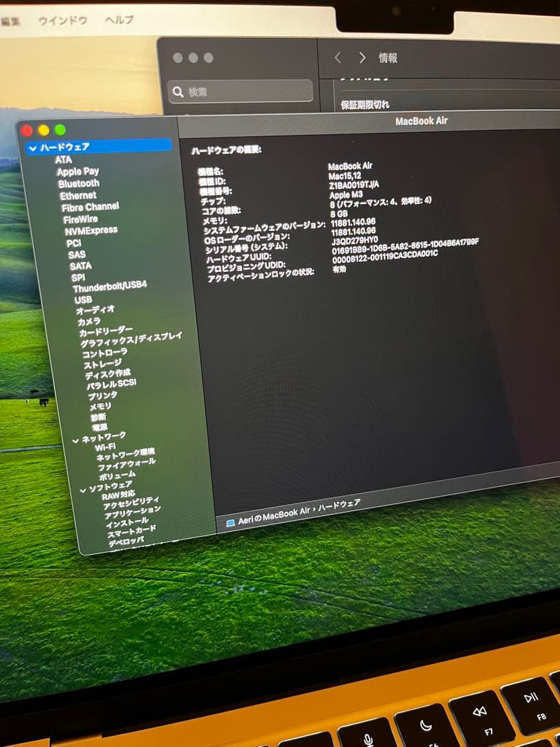The width and height of the screenshot is (560, 747).
Task: Select Wi-Fi under ネットワーク
Action: pyautogui.click(x=105, y=448)
